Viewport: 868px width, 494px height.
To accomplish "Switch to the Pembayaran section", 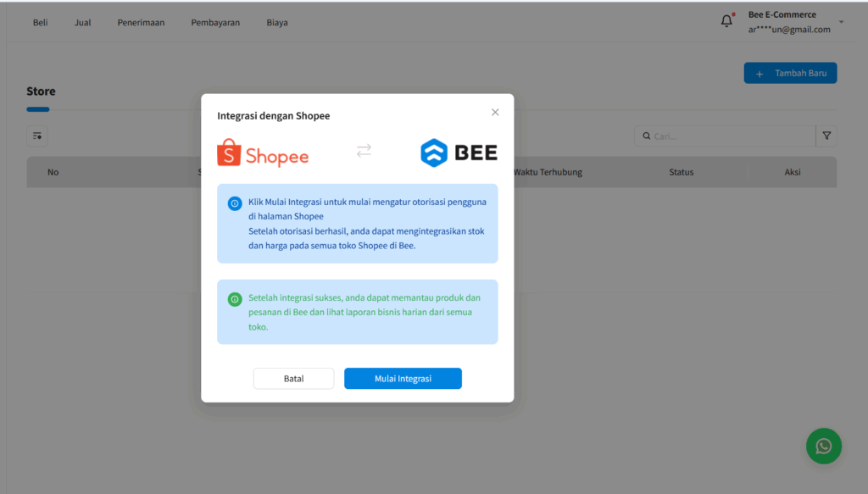I will pyautogui.click(x=215, y=22).
